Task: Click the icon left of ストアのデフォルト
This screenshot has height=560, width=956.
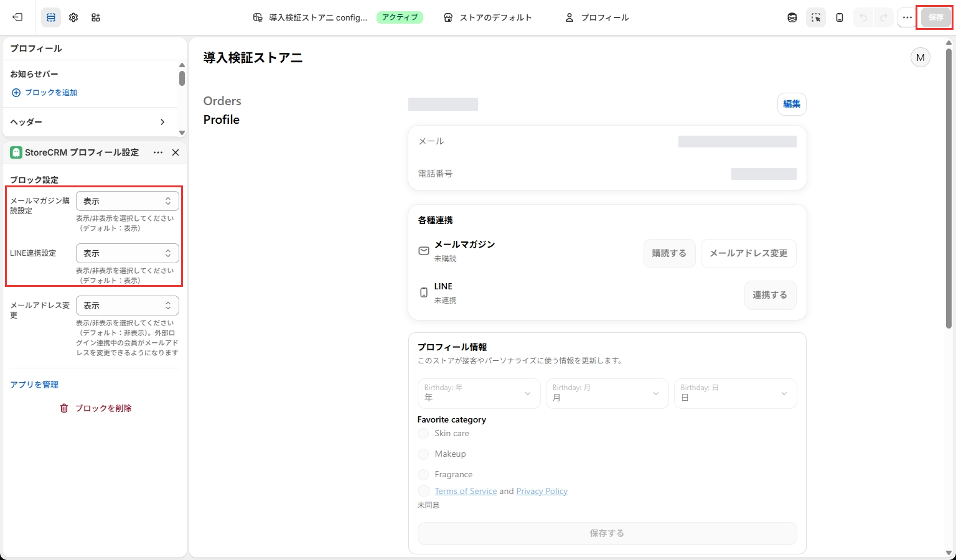Action: 448,17
